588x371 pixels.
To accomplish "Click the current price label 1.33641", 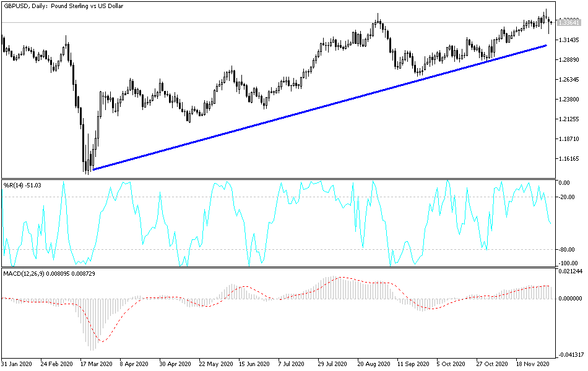I will click(569, 23).
